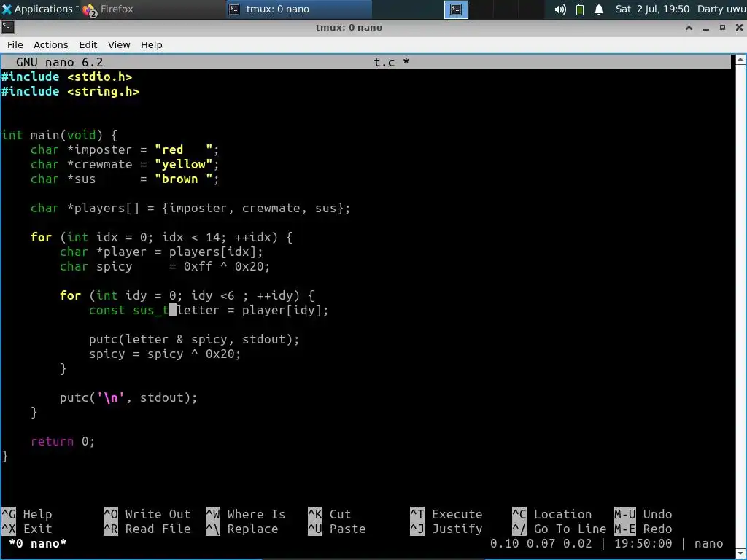Click the putc(letter & spicy, stdout) line
This screenshot has height=560, width=747.
tap(194, 339)
